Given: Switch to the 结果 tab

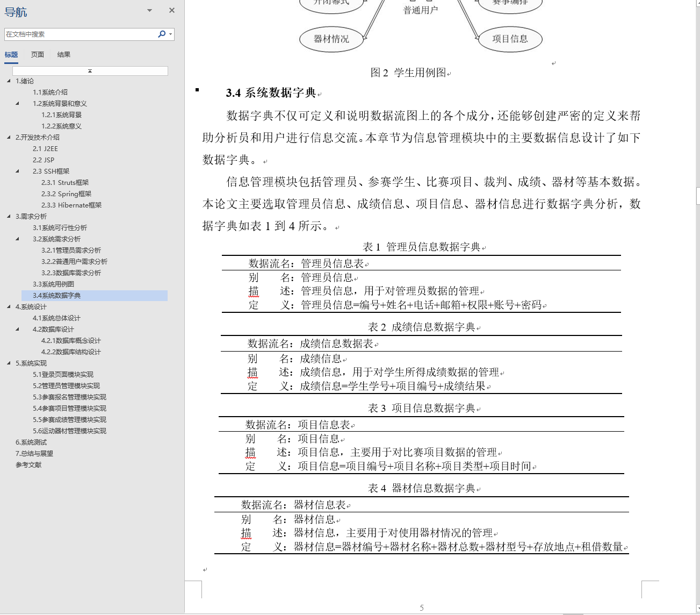Looking at the screenshot, I should pos(63,54).
